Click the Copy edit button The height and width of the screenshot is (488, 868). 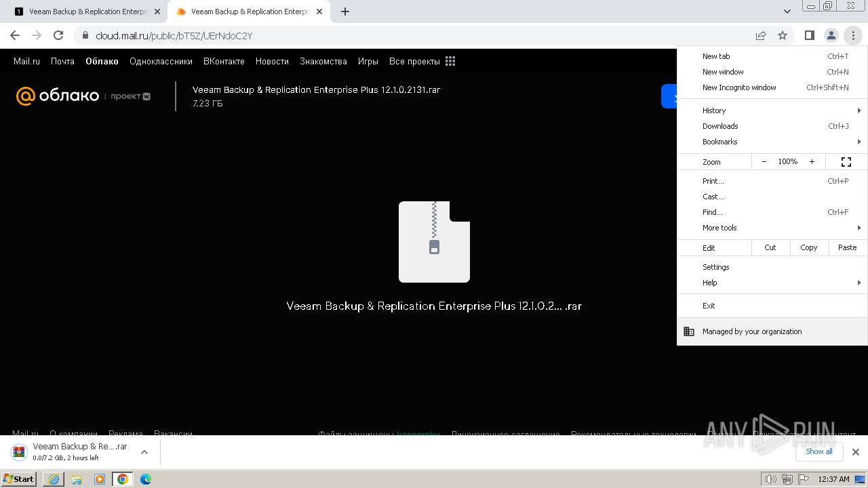click(809, 247)
